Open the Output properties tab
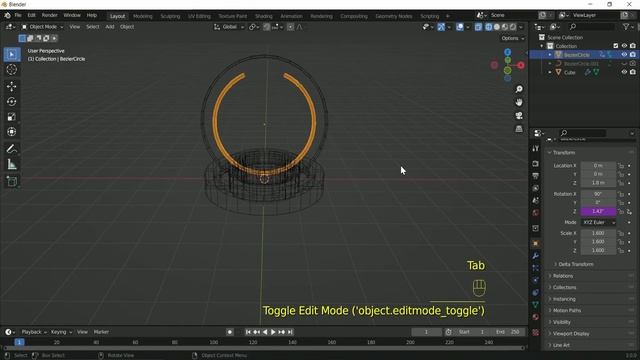The height and width of the screenshot is (360, 640). pos(536,176)
